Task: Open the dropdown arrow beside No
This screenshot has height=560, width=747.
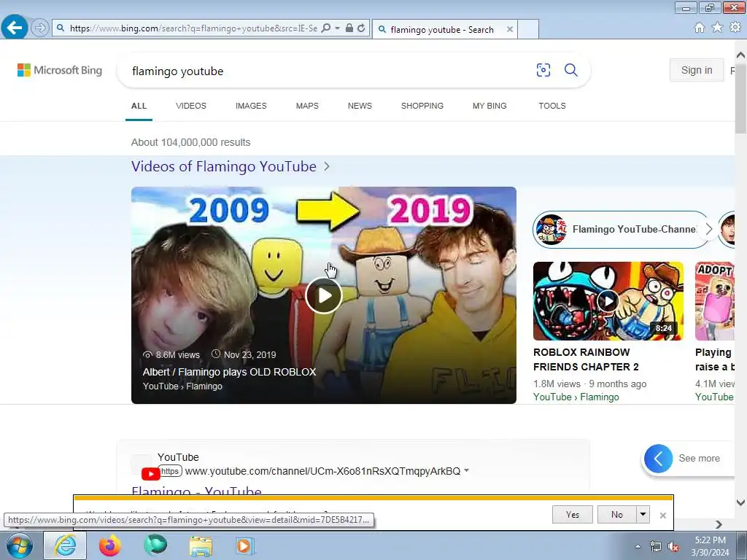Action: click(x=643, y=514)
